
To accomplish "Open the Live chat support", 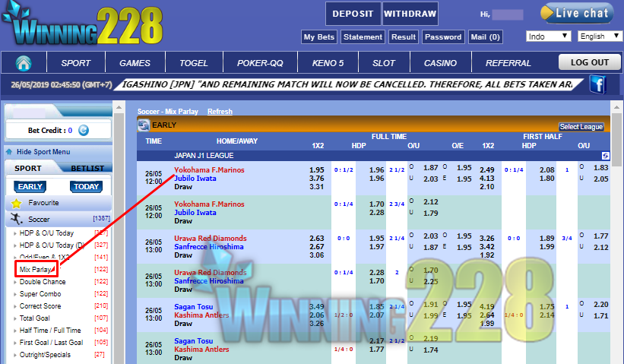I will (x=576, y=13).
